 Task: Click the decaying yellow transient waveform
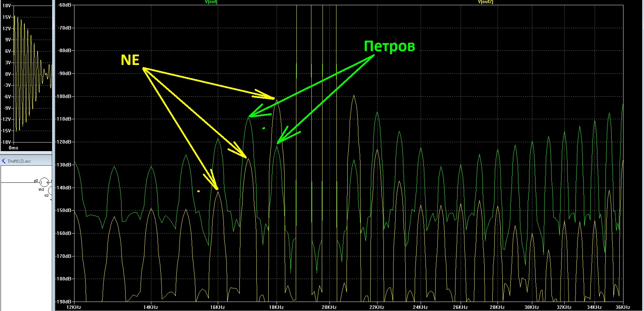[32, 73]
